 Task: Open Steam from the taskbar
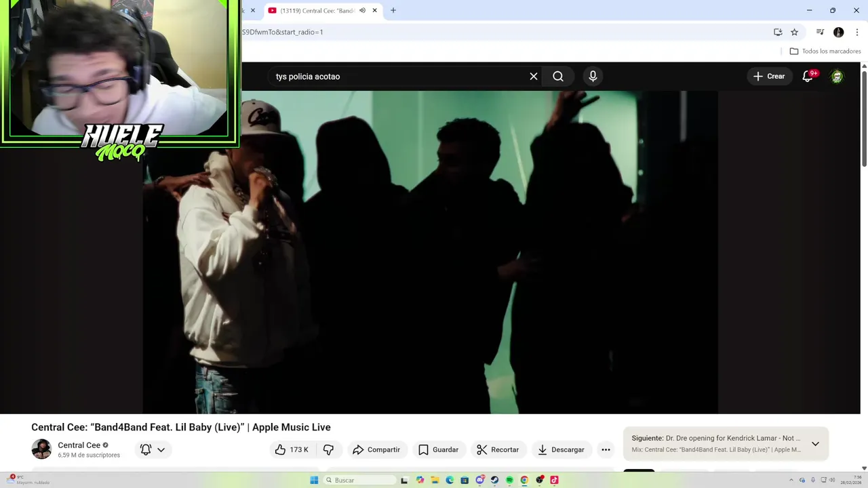[494, 480]
